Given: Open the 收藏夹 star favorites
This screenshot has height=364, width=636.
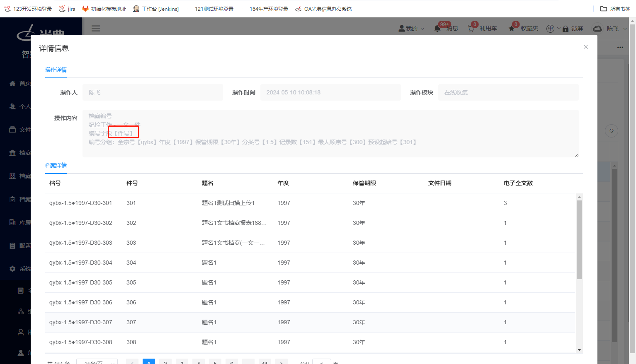Looking at the screenshot, I should [x=523, y=28].
